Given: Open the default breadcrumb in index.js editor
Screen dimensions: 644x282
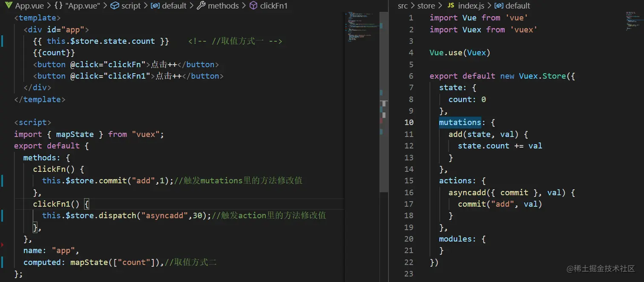Looking at the screenshot, I should pyautogui.click(x=517, y=6).
